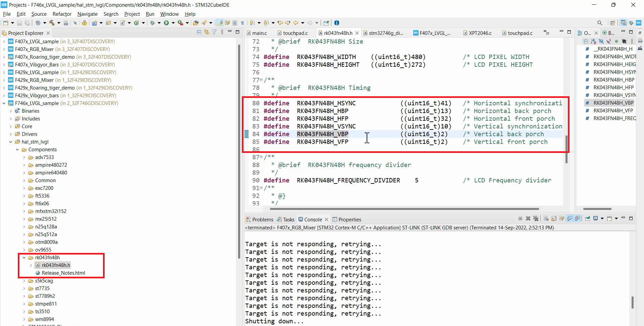The image size is (644, 326).
Task: Click the Back navigation yellow arrow
Action: (x=296, y=23)
